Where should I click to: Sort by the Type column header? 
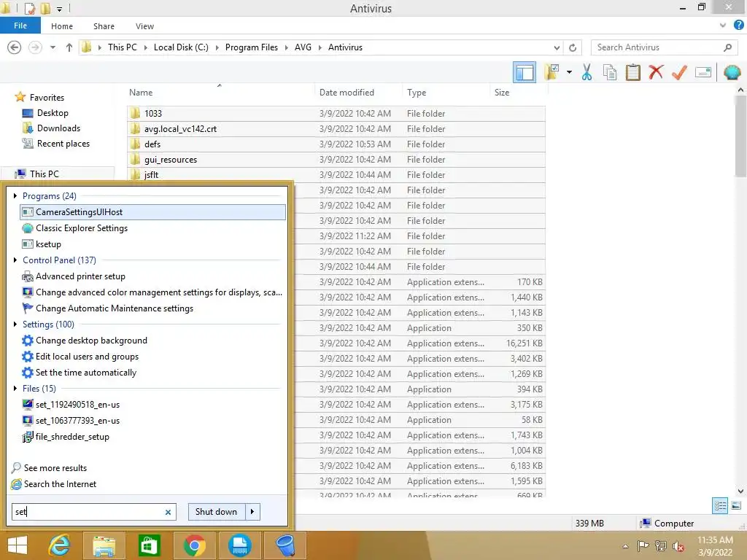click(x=417, y=93)
